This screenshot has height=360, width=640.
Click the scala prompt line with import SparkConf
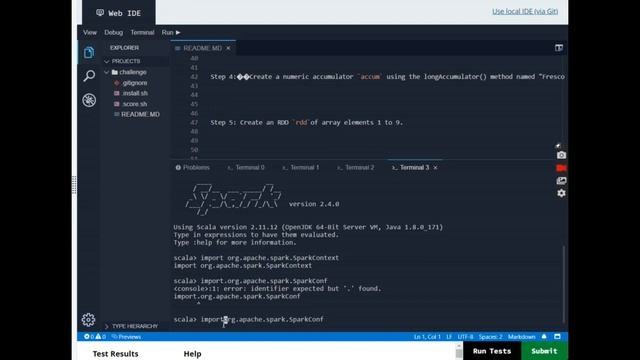tap(249, 319)
